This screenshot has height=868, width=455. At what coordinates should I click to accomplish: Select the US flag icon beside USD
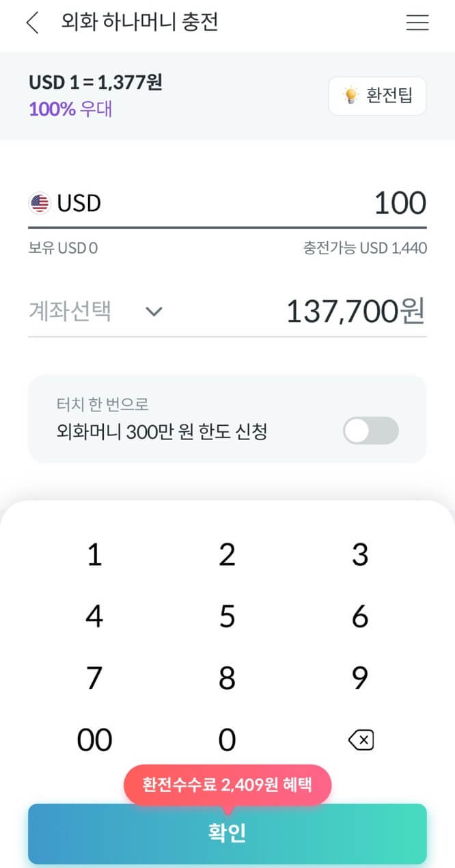tap(40, 202)
